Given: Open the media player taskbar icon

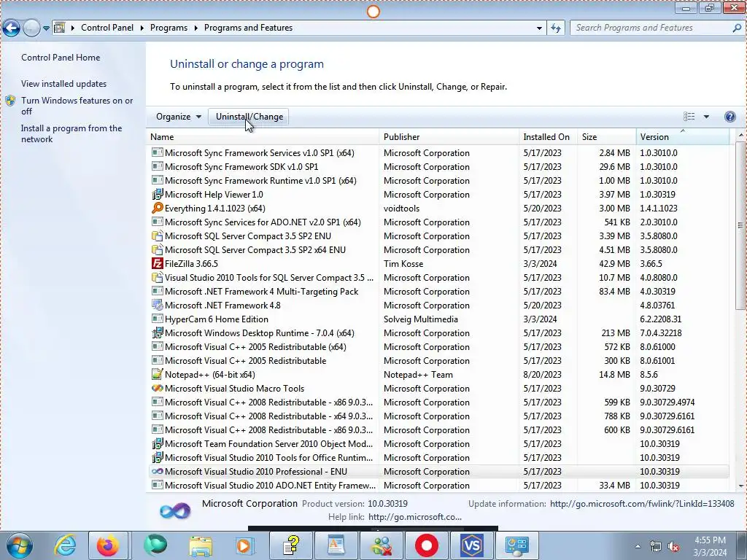Looking at the screenshot, I should pos(245,545).
